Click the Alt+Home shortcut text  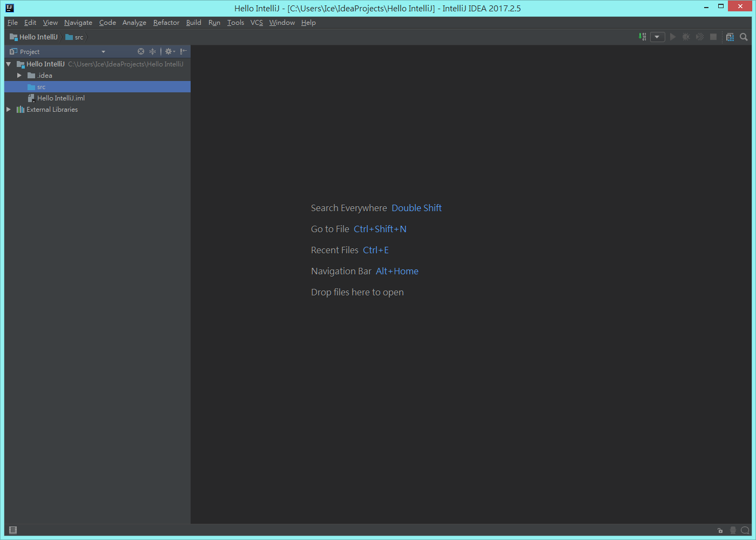pyautogui.click(x=397, y=271)
